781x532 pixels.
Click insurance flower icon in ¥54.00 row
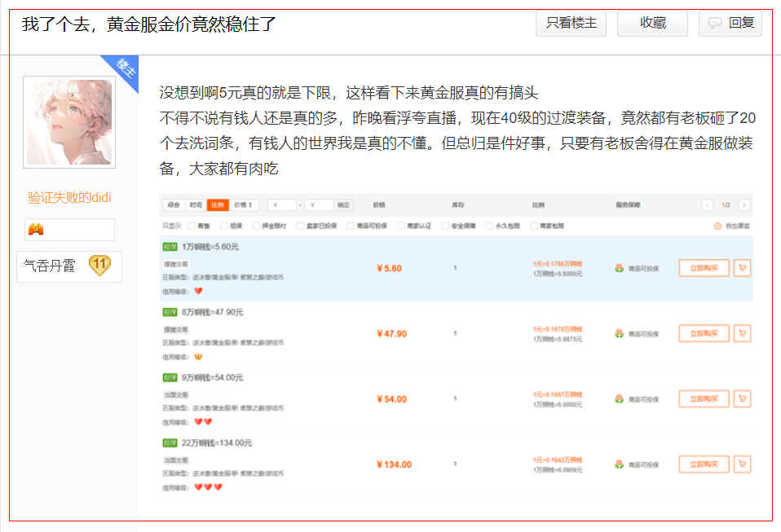point(619,398)
